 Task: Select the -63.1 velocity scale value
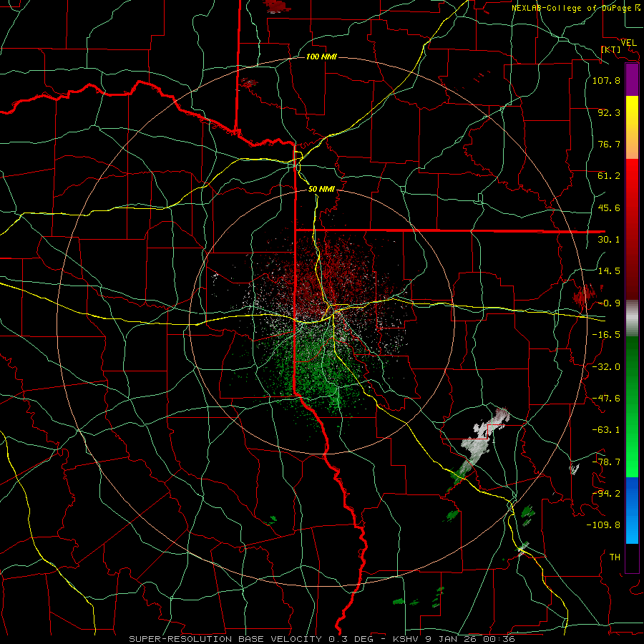606,430
